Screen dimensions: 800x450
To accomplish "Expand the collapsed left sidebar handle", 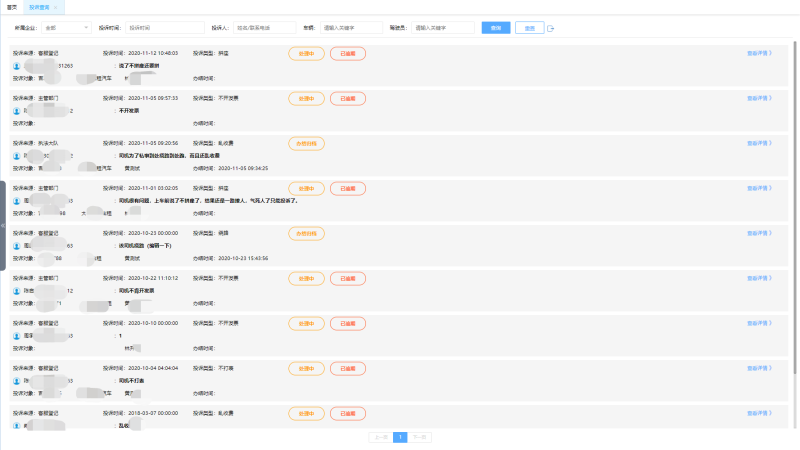I will [3, 225].
